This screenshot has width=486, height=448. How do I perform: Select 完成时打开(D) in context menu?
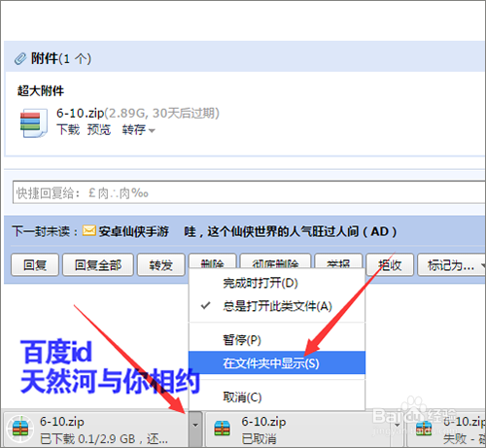click(x=277, y=283)
